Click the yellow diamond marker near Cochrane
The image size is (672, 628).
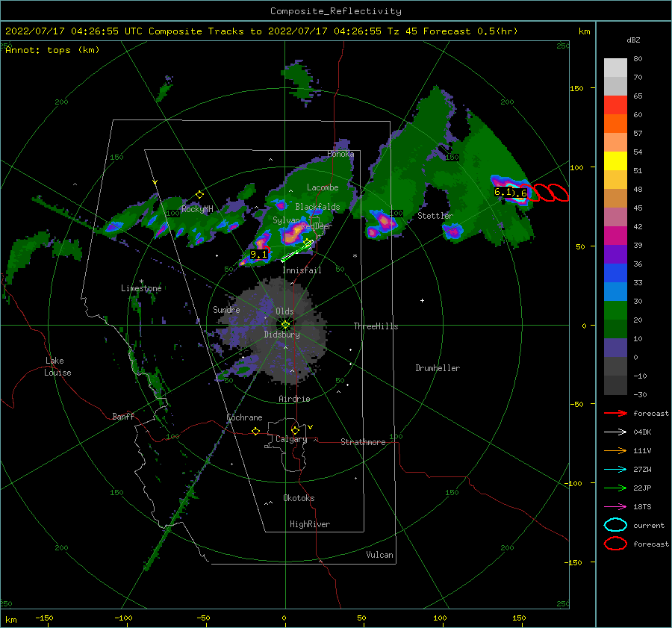(x=256, y=432)
